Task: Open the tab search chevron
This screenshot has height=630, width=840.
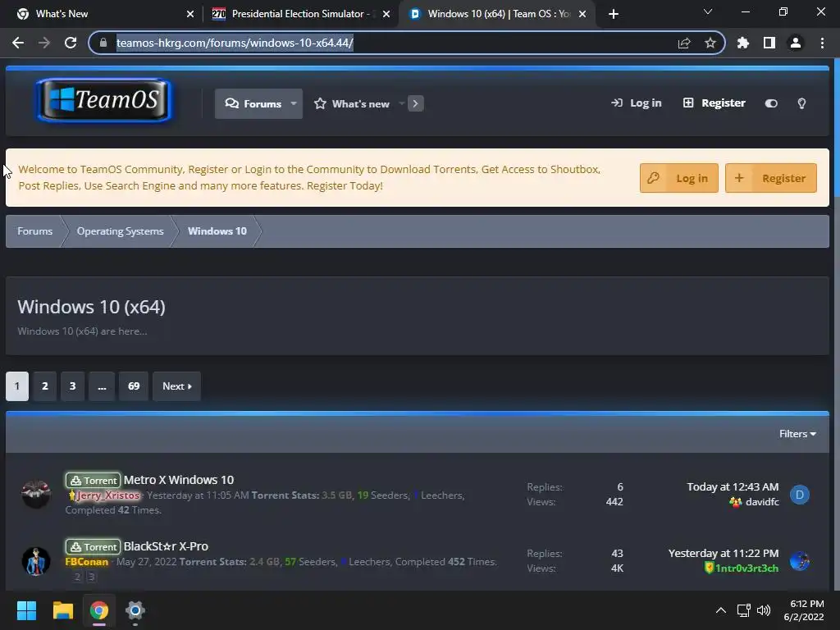Action: pos(708,11)
